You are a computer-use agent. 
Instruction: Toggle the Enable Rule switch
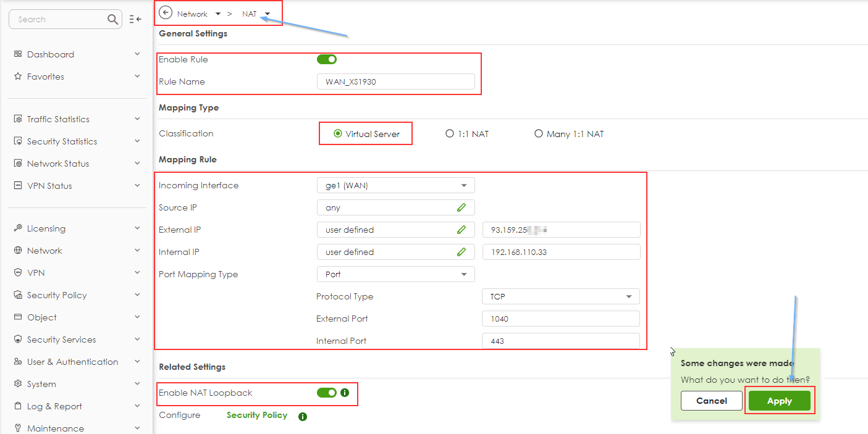pyautogui.click(x=326, y=60)
